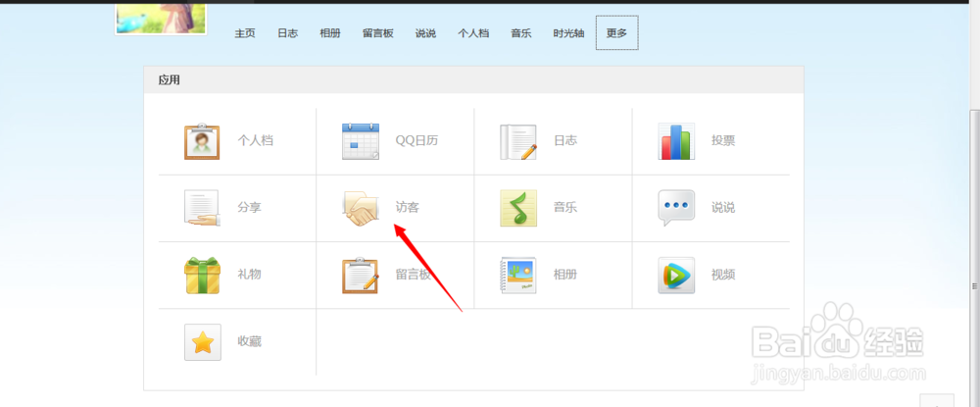Viewport: 980px width, 407px height.
Task: Open the 个人档 navigation tab
Action: click(473, 33)
